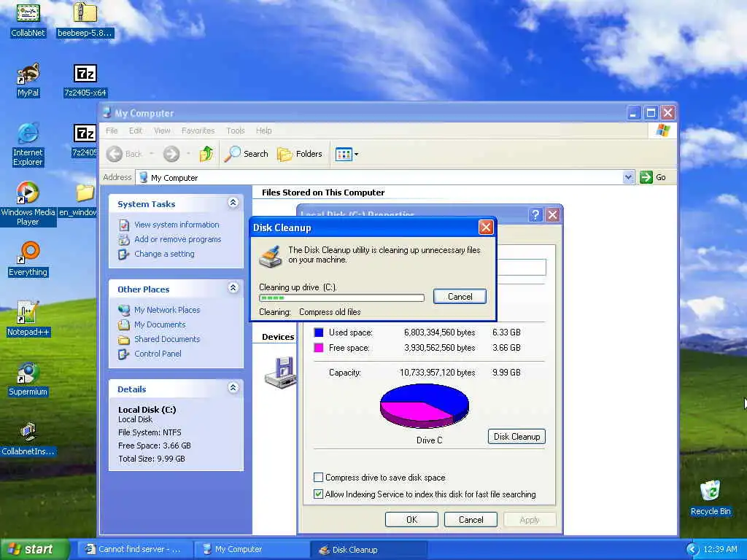Check Compress drive to save disk space
The image size is (747, 560).
tap(318, 477)
